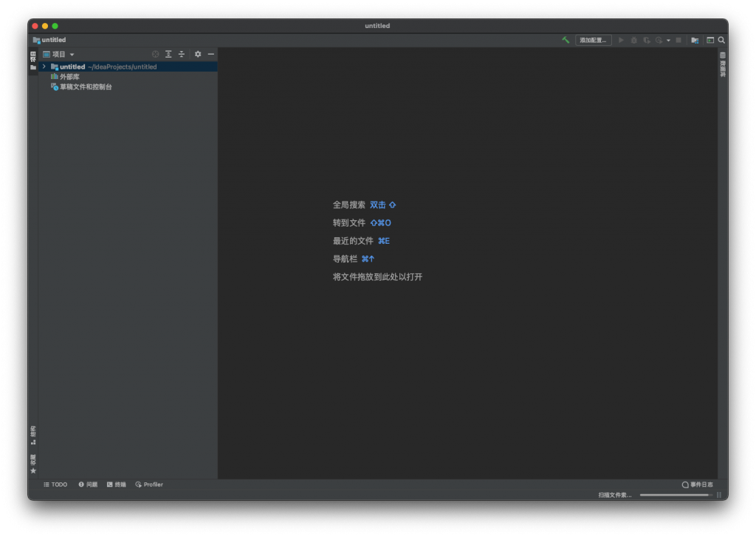Image resolution: width=756 pixels, height=537 pixels.
Task: Click the 转到文件 hint text
Action: tap(349, 223)
